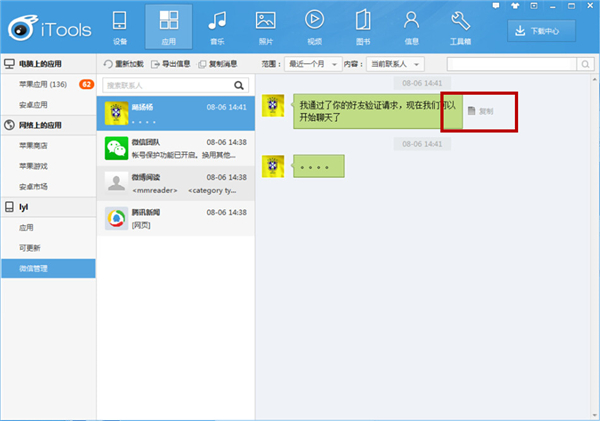Click 复制 copy button next to first message
This screenshot has width=600, height=421.
(481, 111)
